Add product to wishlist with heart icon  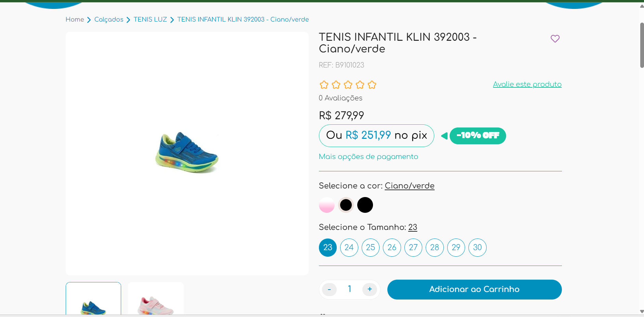[x=555, y=39]
